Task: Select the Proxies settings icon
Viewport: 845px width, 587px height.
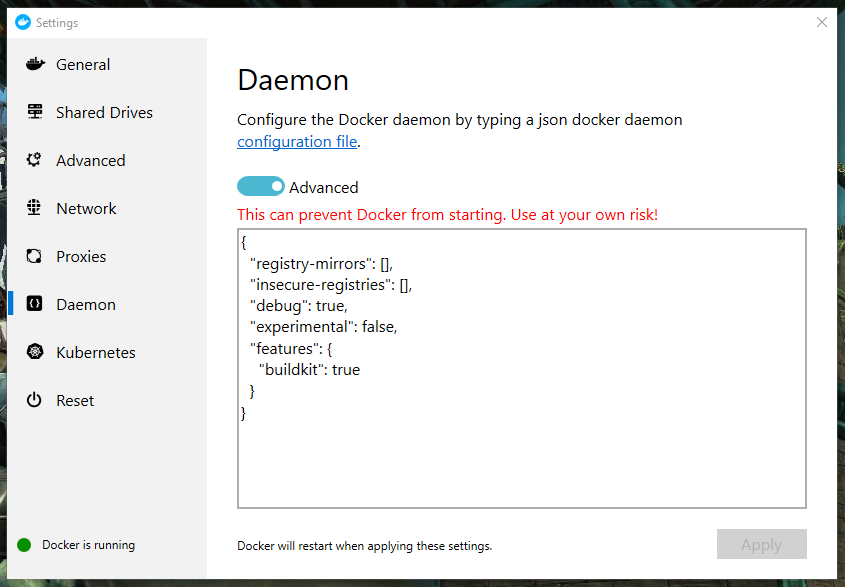Action: click(x=33, y=256)
